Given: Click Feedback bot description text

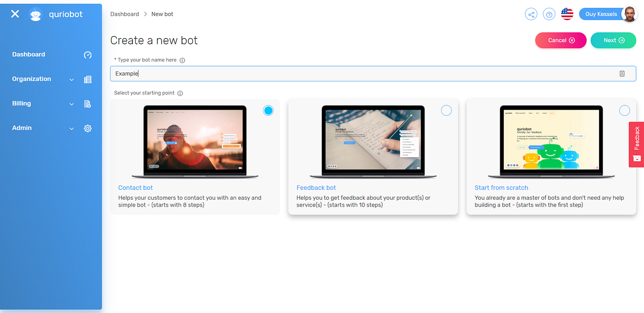Looking at the screenshot, I should (363, 201).
